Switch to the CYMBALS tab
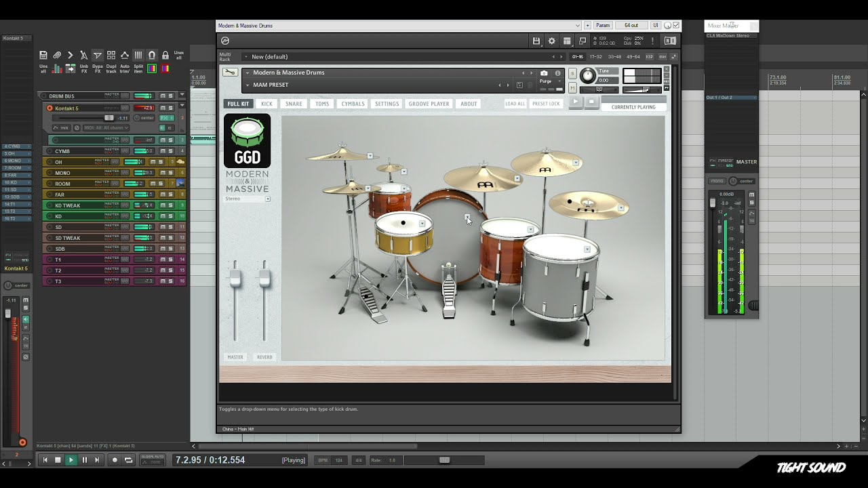This screenshot has height=488, width=868. (353, 104)
